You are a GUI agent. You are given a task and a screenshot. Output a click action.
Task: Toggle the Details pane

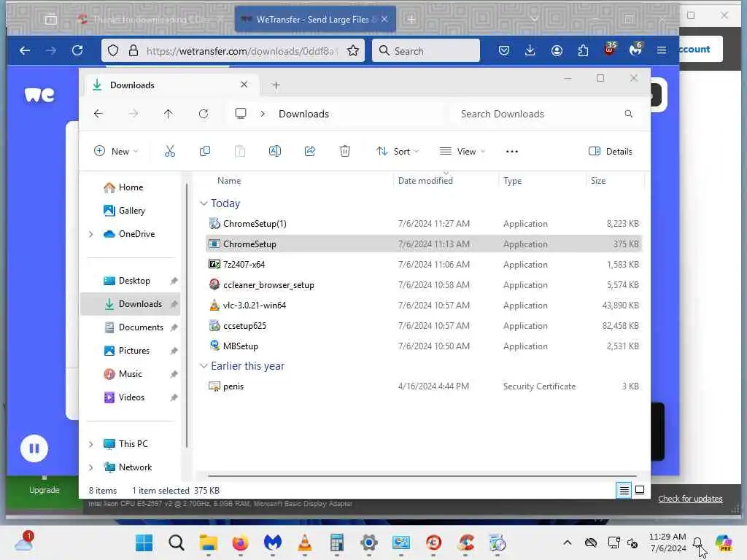coord(611,152)
